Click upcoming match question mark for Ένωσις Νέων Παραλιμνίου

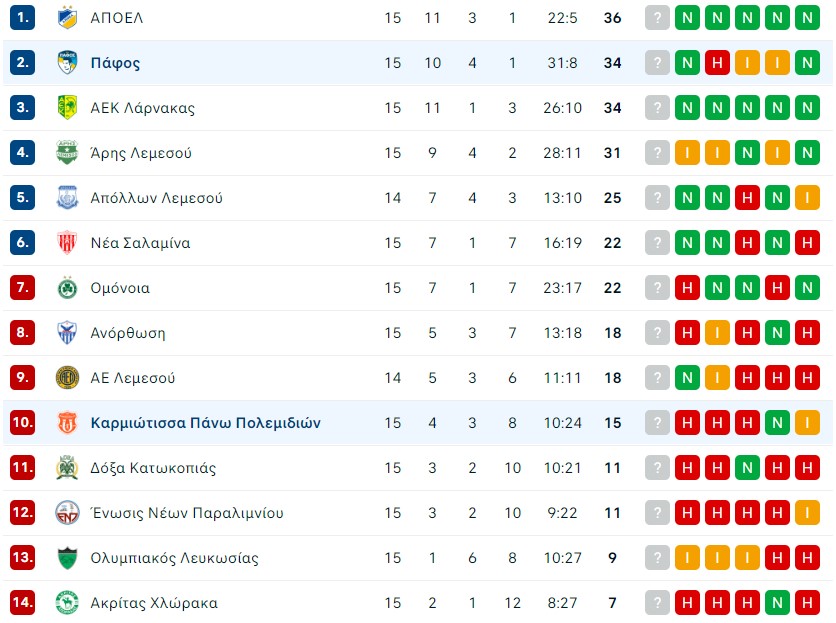pyautogui.click(x=657, y=513)
